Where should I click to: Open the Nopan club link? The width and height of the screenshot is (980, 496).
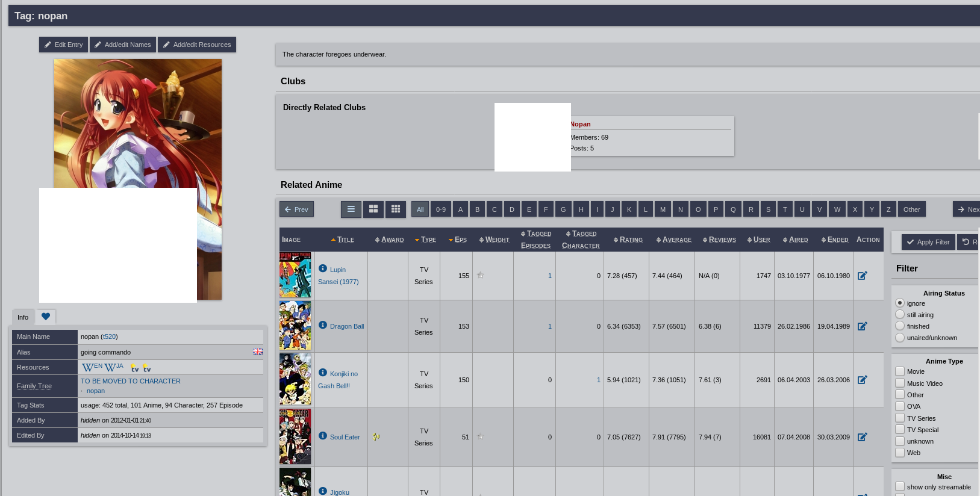pos(581,124)
